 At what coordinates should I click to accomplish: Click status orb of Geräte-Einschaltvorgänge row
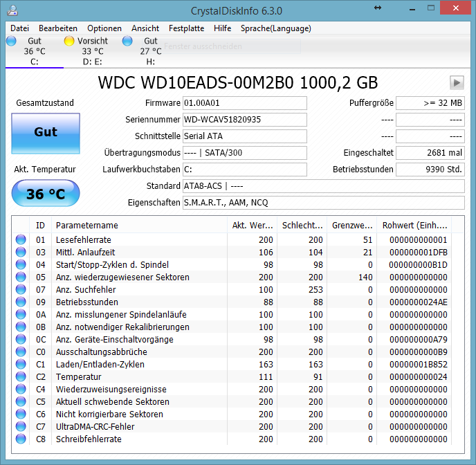21,339
